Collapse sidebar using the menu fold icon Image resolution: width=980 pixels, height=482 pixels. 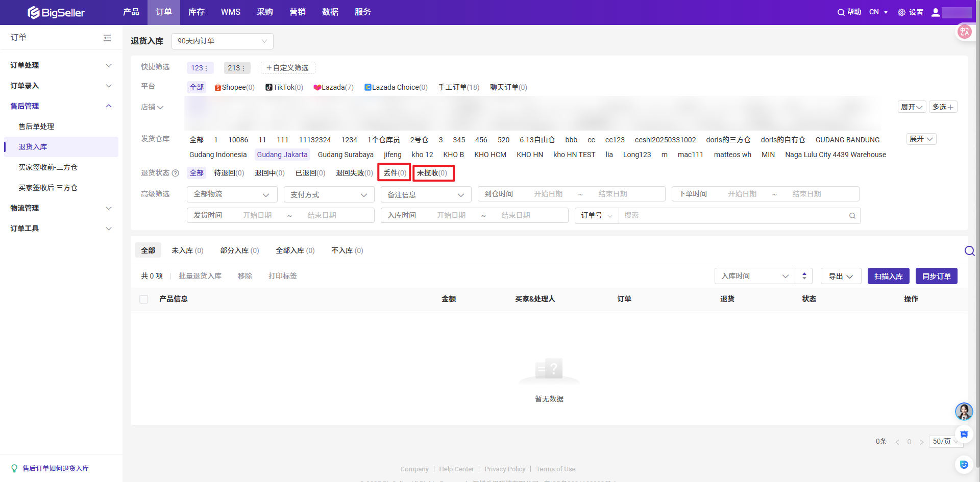(107, 38)
